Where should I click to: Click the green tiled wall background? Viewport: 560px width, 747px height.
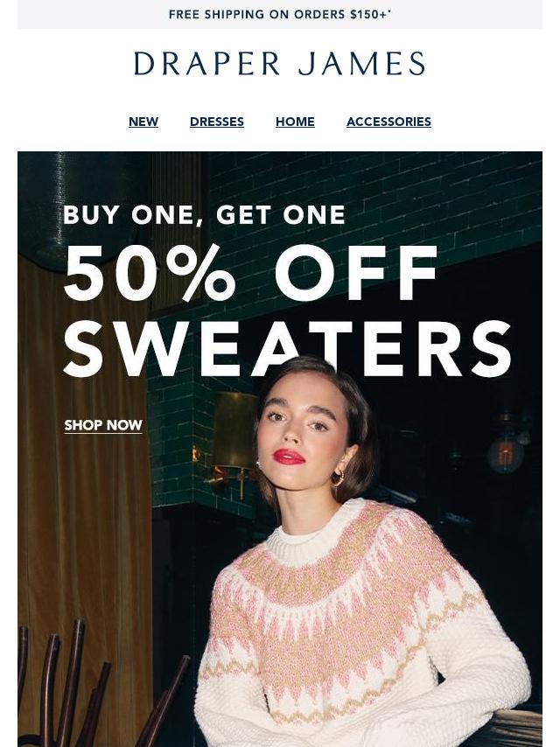(381, 191)
